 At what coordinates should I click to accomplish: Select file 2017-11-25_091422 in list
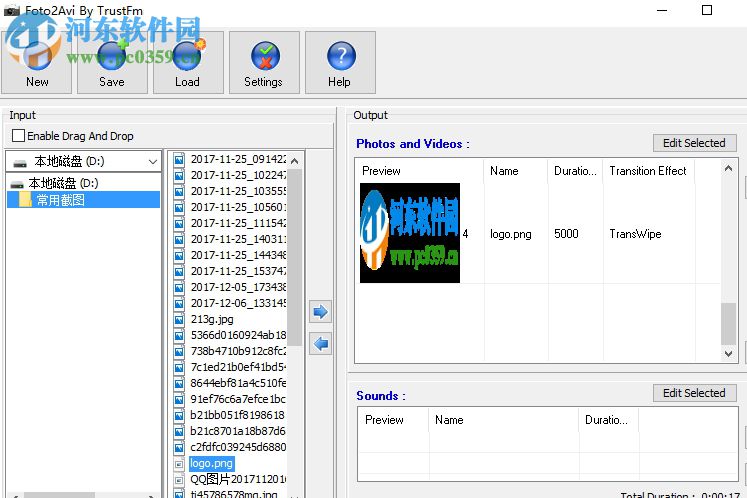pos(238,159)
